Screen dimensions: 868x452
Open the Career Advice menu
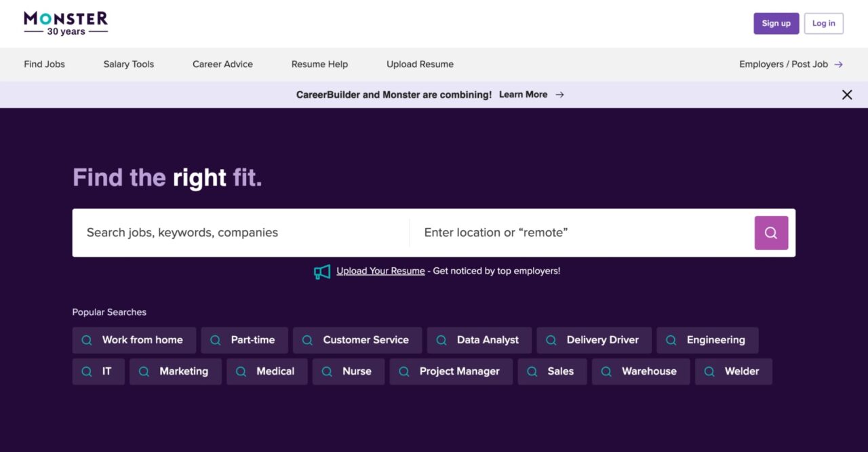click(x=222, y=64)
